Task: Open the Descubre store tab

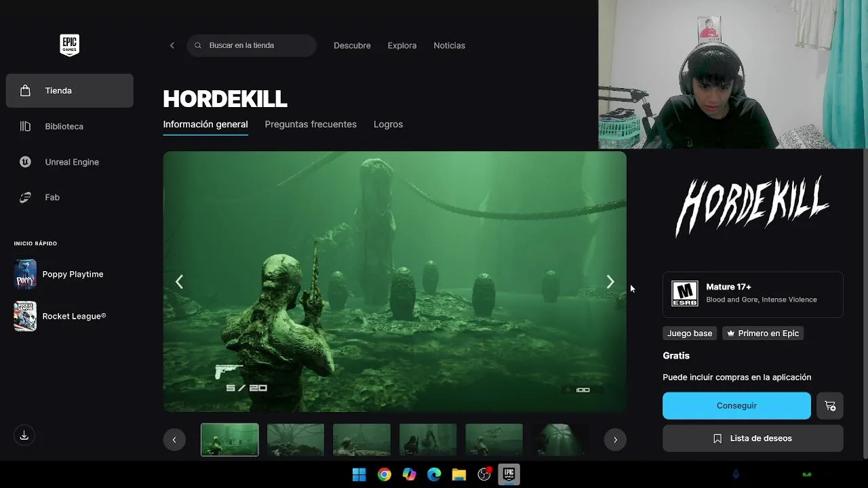Action: [352, 45]
